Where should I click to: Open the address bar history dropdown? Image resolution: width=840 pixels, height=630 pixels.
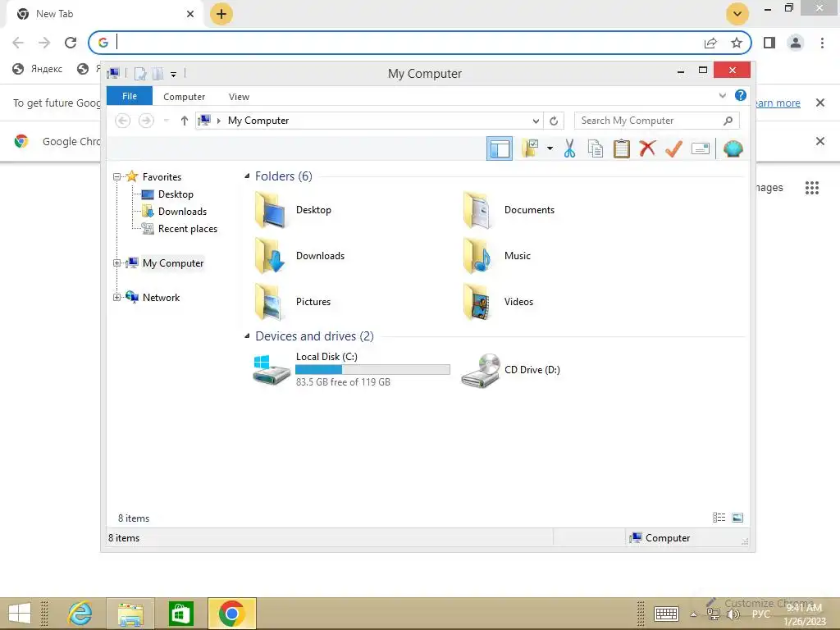536,121
